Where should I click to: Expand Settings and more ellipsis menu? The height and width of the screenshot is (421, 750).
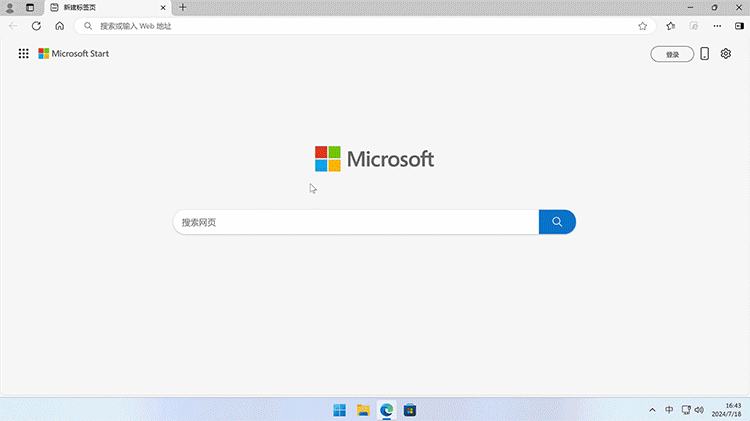pyautogui.click(x=716, y=26)
